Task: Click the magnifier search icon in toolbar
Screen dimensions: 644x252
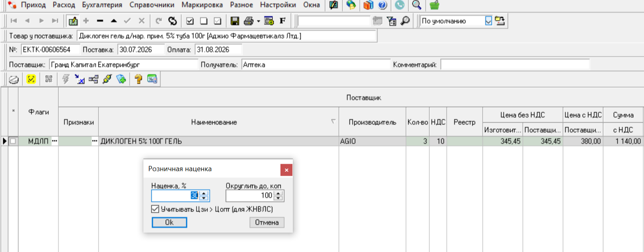Action: coord(405,21)
